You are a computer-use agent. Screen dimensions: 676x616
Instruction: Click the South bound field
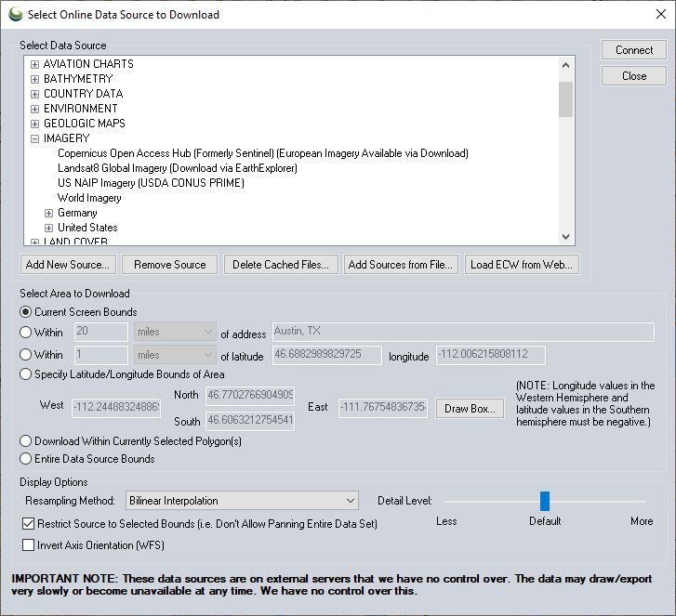[x=250, y=421]
